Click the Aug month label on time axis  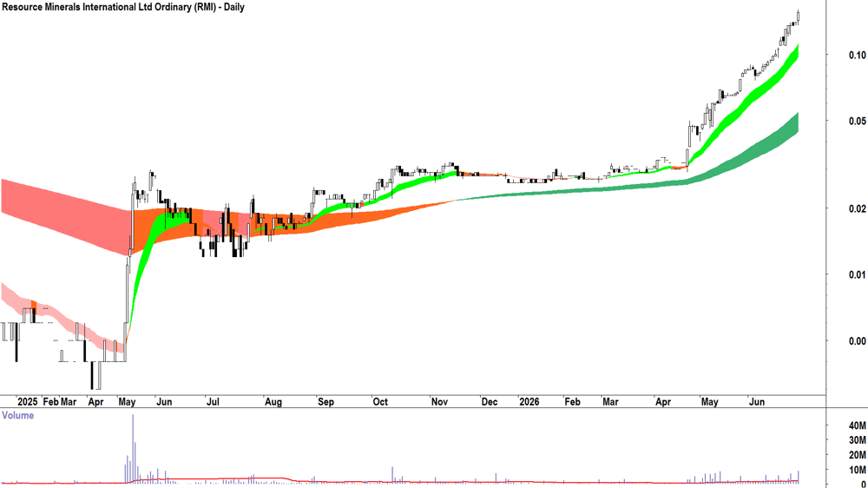point(273,402)
